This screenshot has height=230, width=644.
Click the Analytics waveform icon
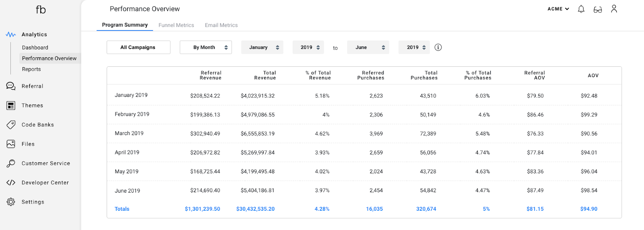pos(11,35)
